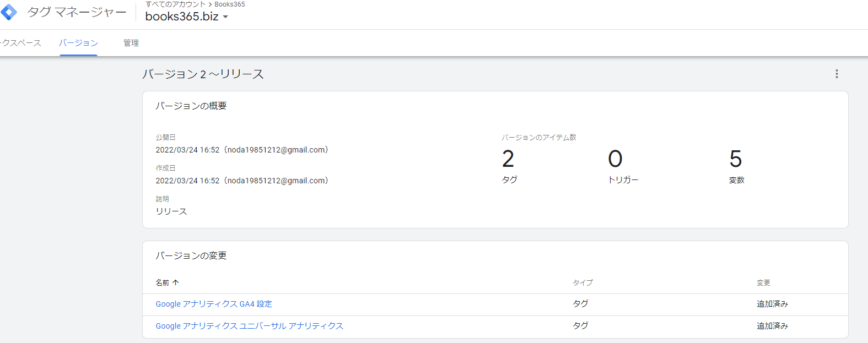The width and height of the screenshot is (868, 343).
Task: Open the version actions three-dot menu
Action: click(837, 74)
